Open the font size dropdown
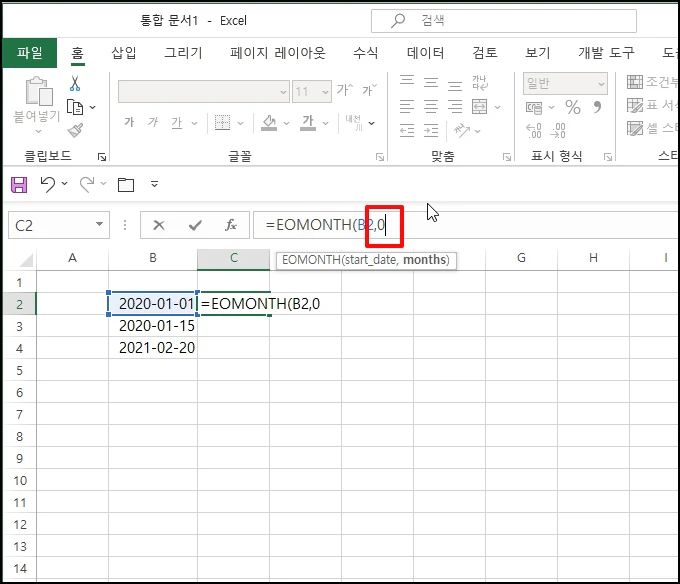 (325, 92)
